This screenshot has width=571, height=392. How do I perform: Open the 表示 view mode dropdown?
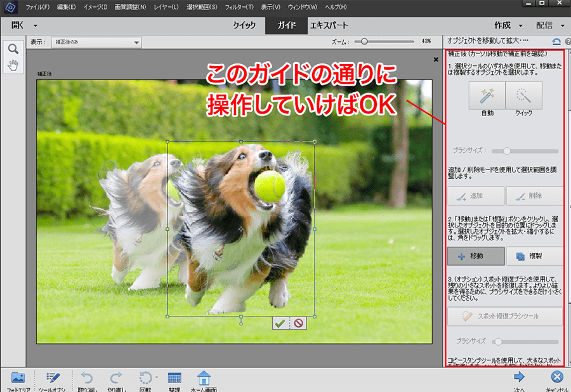96,42
